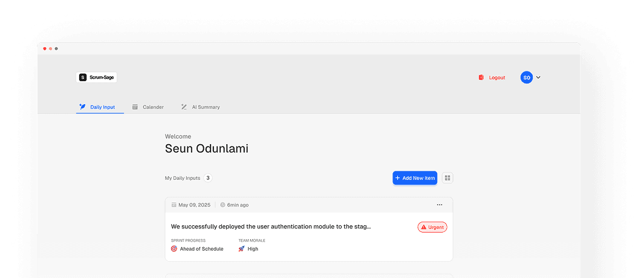Click the target icon for Sprint Progress
The image size is (644, 278).
pyautogui.click(x=174, y=249)
